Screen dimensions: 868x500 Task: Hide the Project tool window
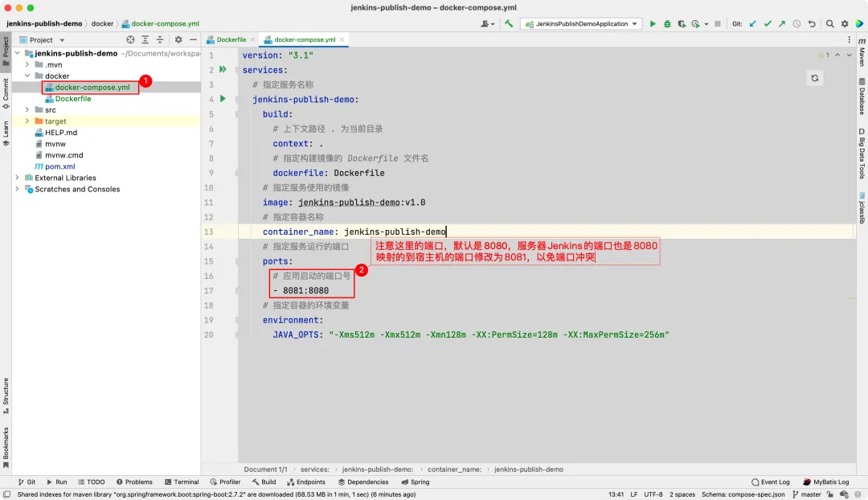[x=193, y=40]
